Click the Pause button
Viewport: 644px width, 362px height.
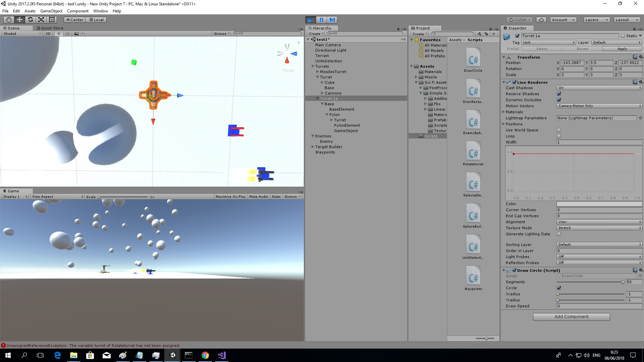pos(321,20)
